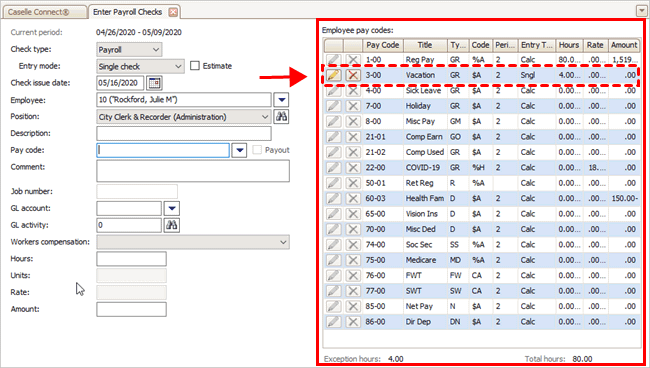Edit the 50-01 Ret Reg row

click(x=334, y=183)
